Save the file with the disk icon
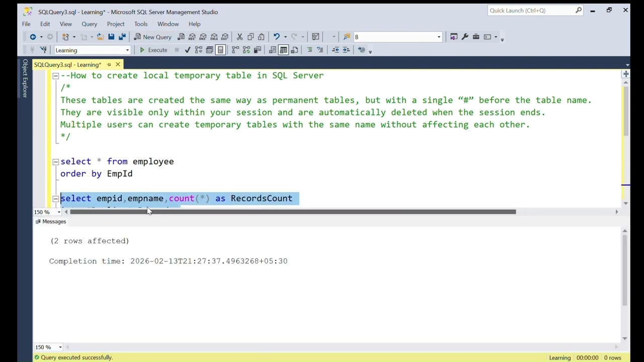 pyautogui.click(x=111, y=37)
